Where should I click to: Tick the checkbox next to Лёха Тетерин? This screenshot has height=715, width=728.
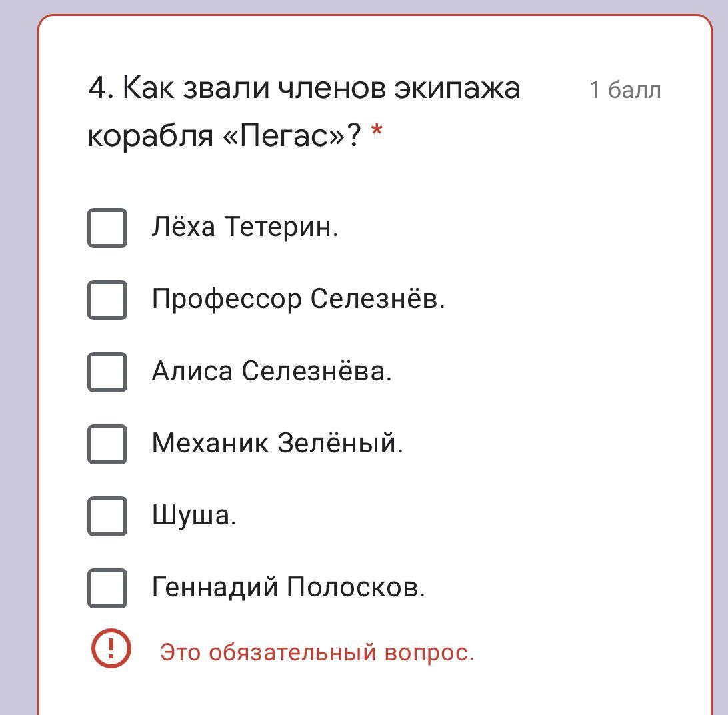coord(107,227)
